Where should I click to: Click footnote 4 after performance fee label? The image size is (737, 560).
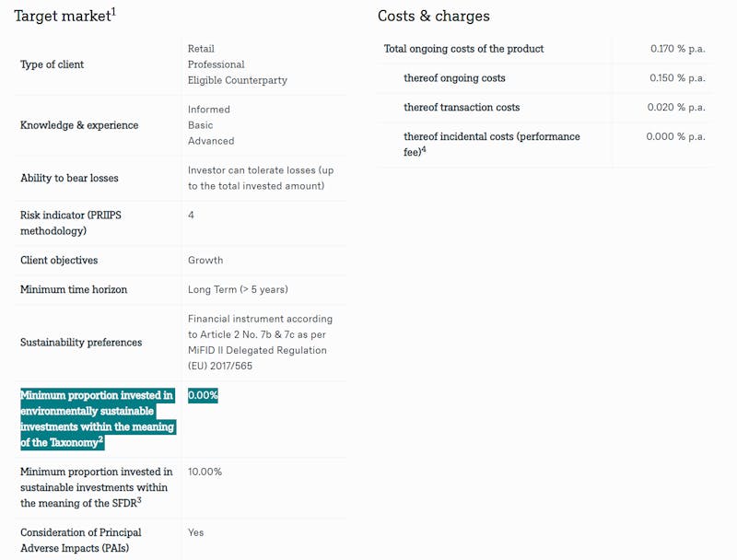[x=424, y=149]
